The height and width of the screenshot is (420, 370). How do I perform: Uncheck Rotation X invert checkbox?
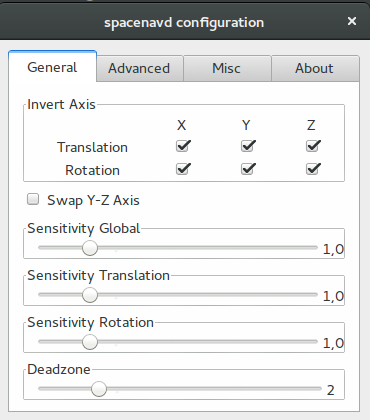(183, 169)
